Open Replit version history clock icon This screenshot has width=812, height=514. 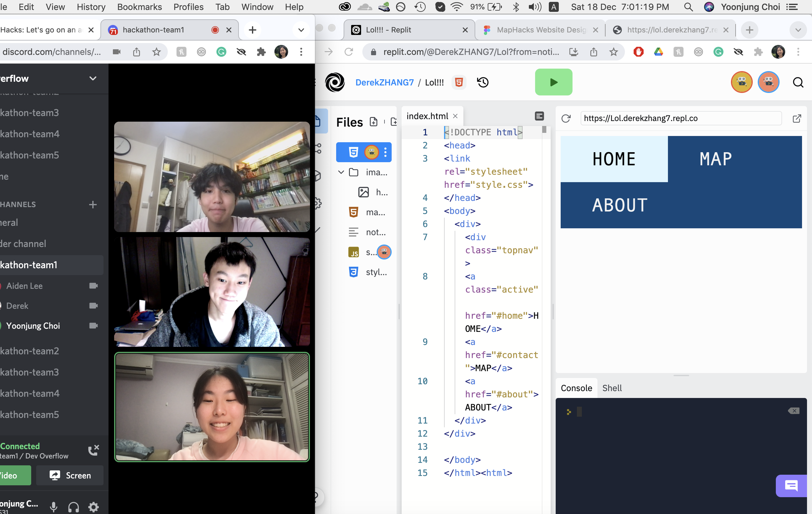(482, 82)
